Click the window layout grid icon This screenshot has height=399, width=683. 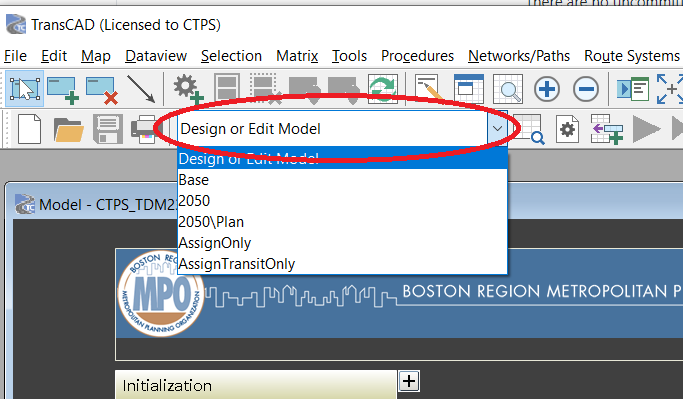click(469, 89)
